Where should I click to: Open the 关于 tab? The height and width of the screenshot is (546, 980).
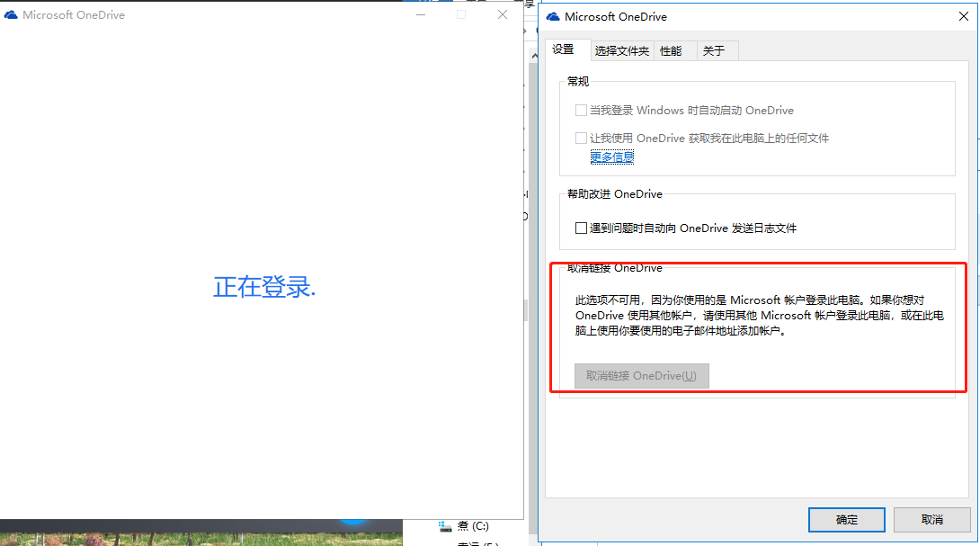pos(717,51)
